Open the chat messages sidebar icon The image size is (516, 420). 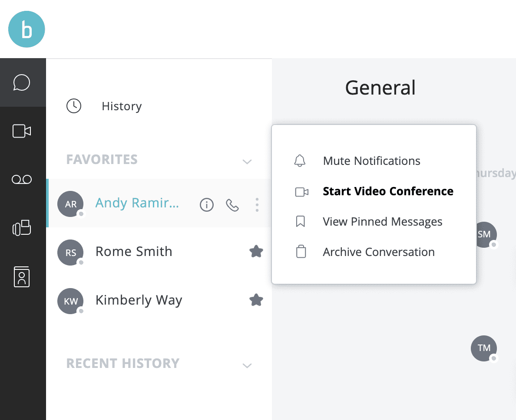pos(22,82)
